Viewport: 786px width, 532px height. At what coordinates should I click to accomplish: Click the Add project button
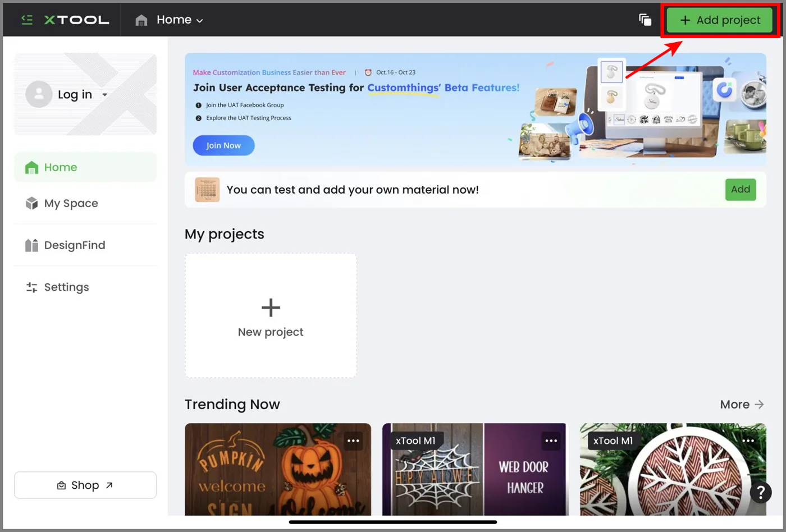pos(720,20)
